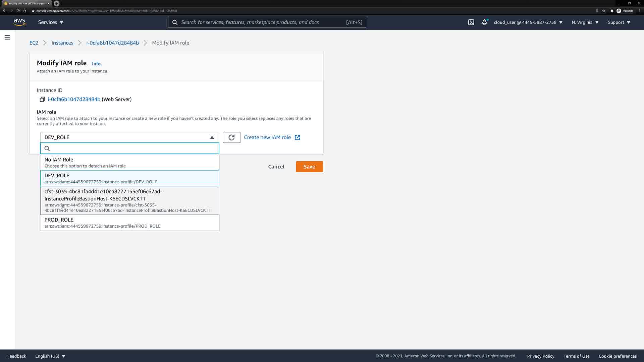Image resolution: width=644 pixels, height=362 pixels.
Task: Copy the instance ID using the copy icon
Action: tap(42, 100)
